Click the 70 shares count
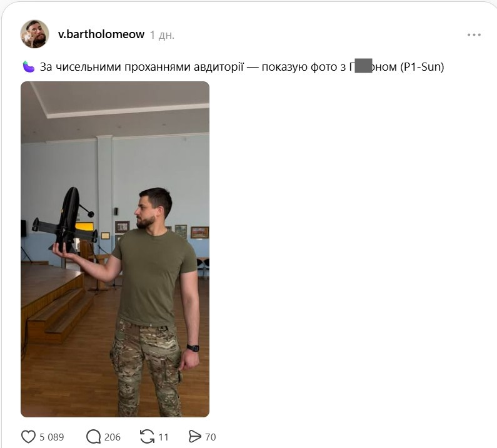 211,437
